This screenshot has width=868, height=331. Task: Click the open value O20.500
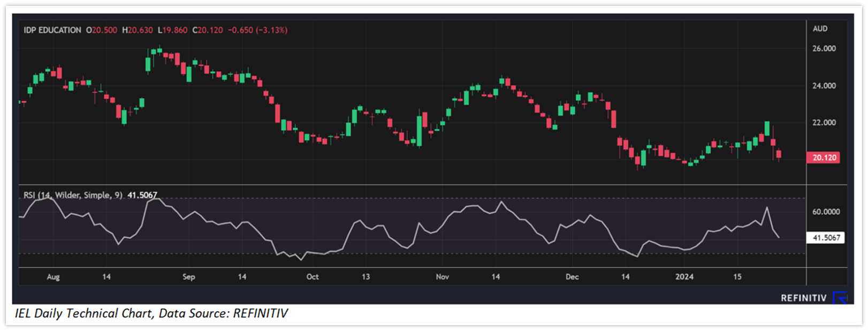point(102,30)
